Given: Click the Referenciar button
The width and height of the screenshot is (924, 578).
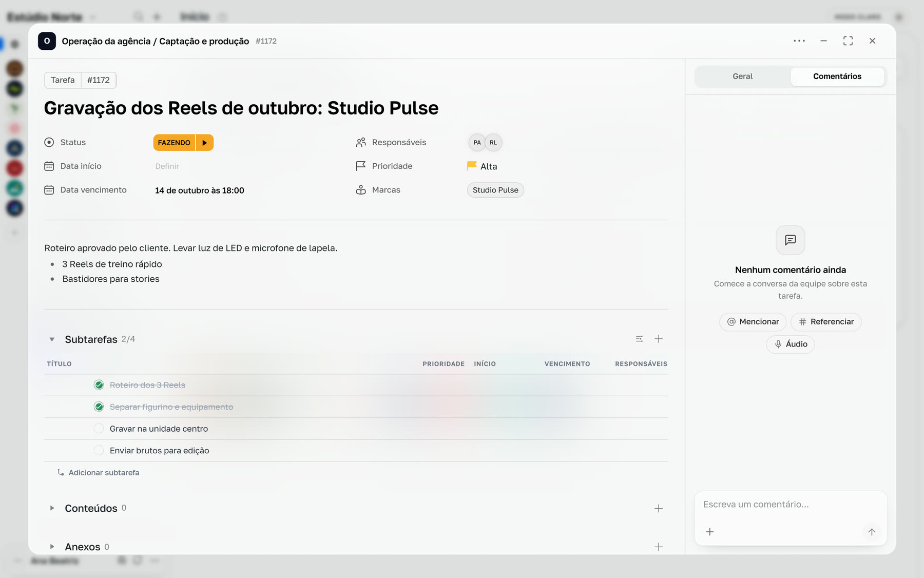Looking at the screenshot, I should coord(826,322).
